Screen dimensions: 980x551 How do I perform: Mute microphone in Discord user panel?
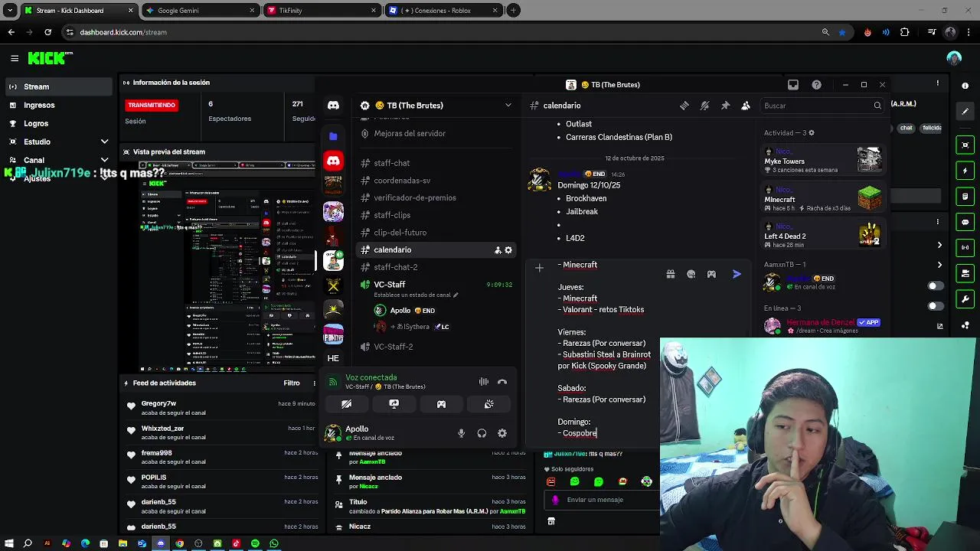(x=461, y=433)
